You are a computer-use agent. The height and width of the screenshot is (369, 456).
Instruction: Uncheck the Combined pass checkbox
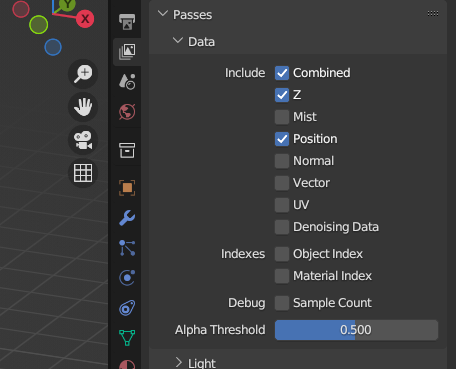pyautogui.click(x=282, y=73)
